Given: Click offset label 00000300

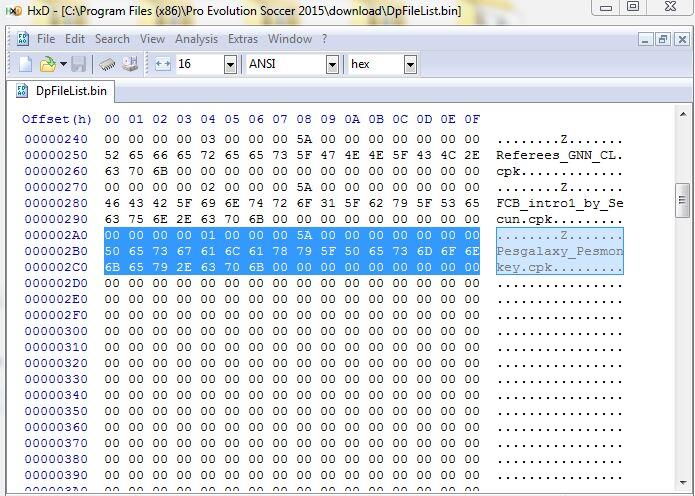Looking at the screenshot, I should (x=56, y=331).
